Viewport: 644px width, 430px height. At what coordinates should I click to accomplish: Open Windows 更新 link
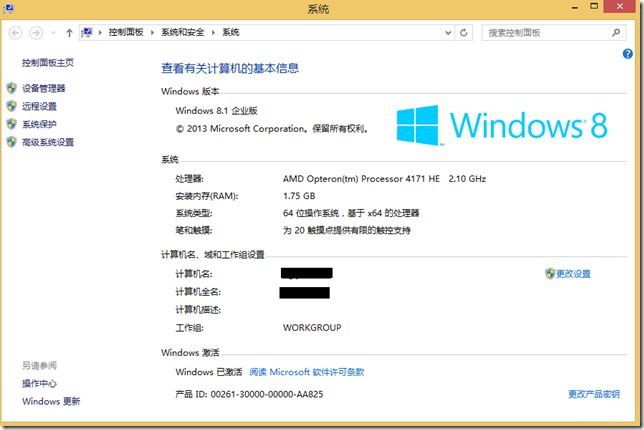pos(51,401)
